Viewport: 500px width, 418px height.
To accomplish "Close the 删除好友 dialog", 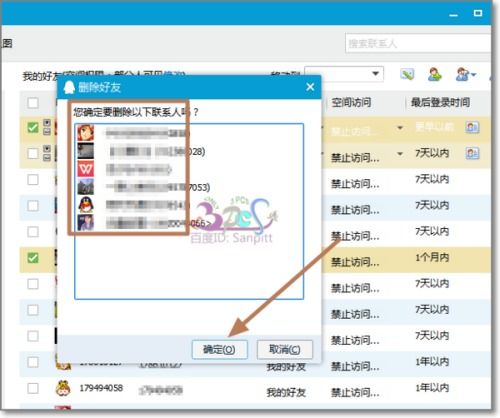I will point(310,87).
